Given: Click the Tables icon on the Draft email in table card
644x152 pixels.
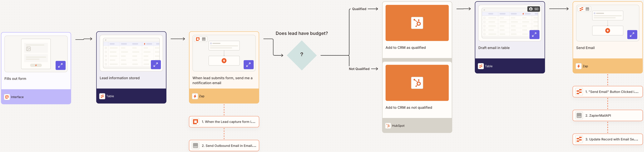Looking at the screenshot, I should 481,66.
